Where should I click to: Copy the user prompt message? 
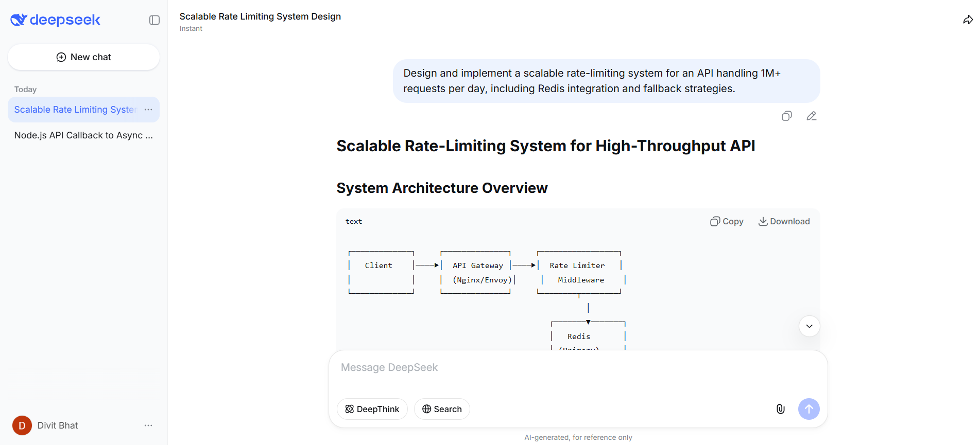(x=787, y=116)
